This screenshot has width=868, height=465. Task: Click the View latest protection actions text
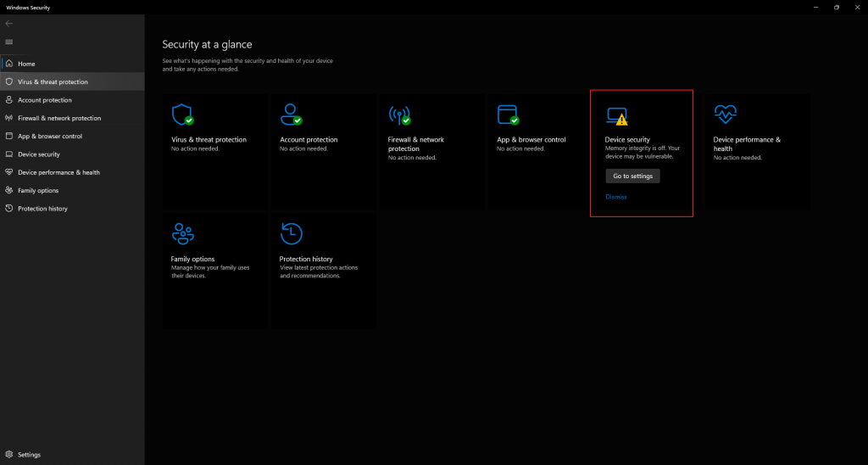[x=319, y=272]
